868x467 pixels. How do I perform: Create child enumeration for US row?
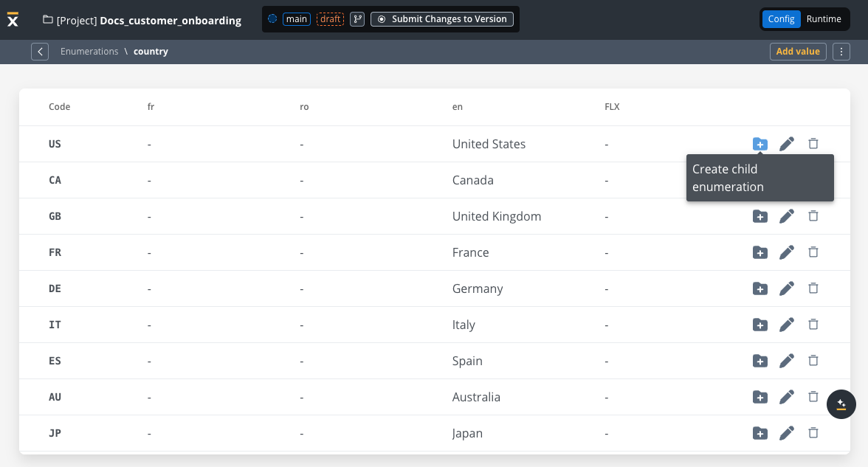[x=760, y=144]
